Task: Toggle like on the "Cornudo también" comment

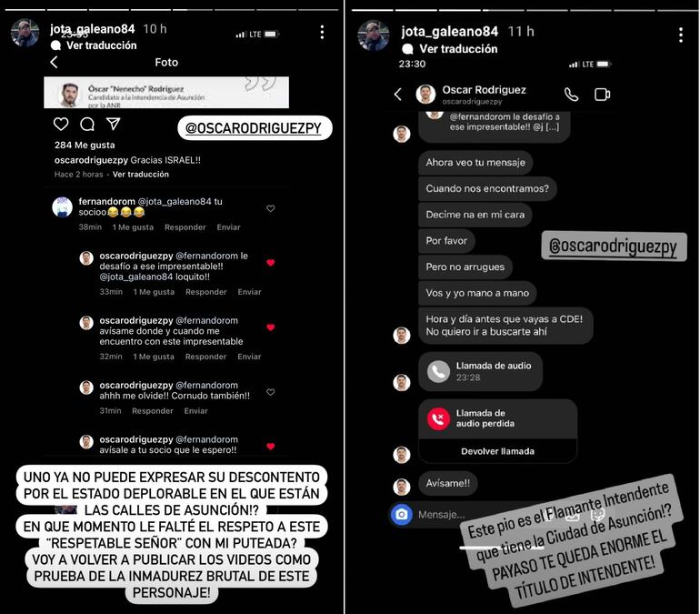Action: [271, 392]
